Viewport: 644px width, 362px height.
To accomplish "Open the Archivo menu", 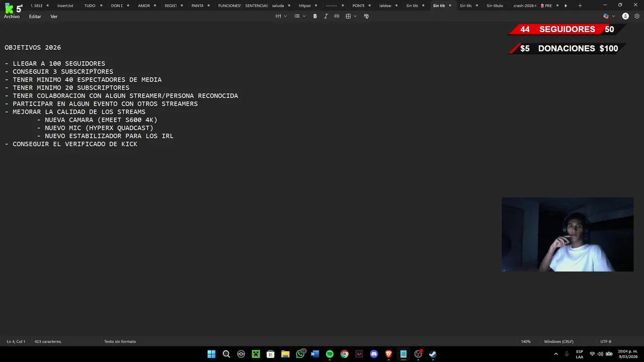I will pyautogui.click(x=12, y=17).
